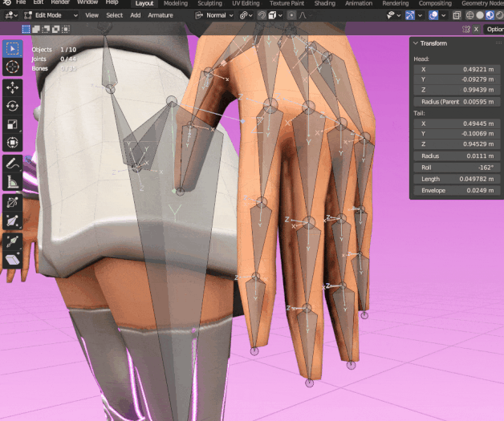
Task: Select the Roll bone tool
Action: 13,201
